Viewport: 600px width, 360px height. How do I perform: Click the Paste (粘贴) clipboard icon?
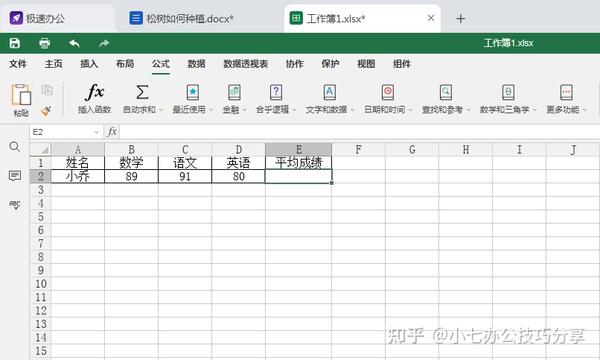coord(21,95)
